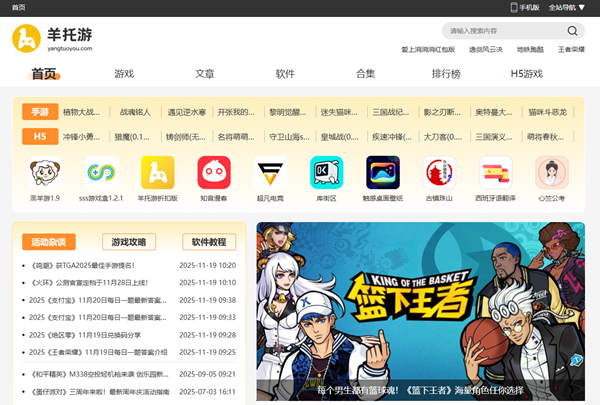
Task: Click the 手游 category label
Action: tap(40, 112)
